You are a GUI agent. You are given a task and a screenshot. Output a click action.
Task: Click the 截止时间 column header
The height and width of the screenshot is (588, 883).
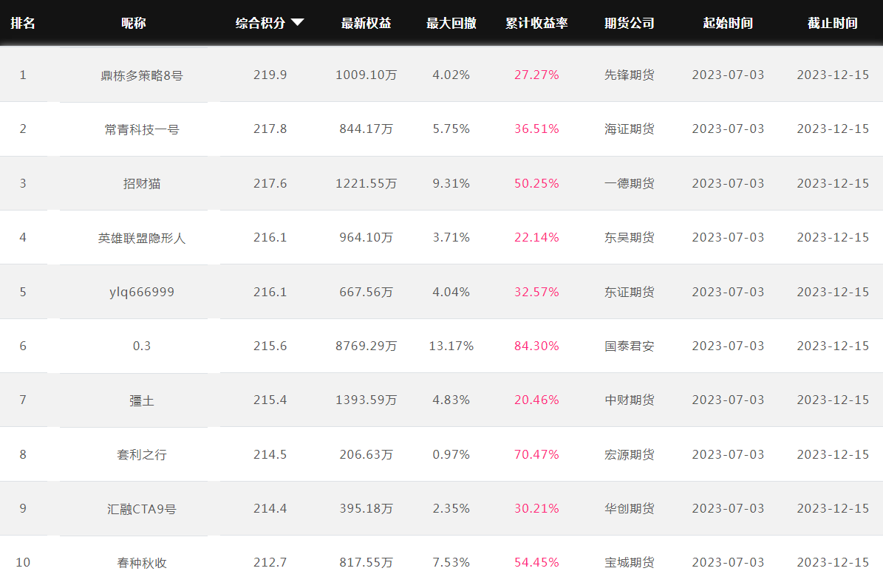coord(832,23)
